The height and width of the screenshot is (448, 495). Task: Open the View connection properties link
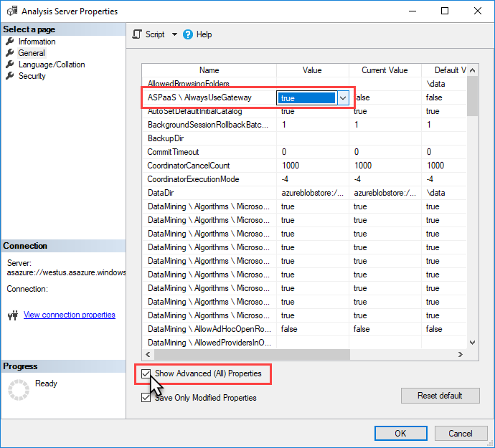coord(69,315)
